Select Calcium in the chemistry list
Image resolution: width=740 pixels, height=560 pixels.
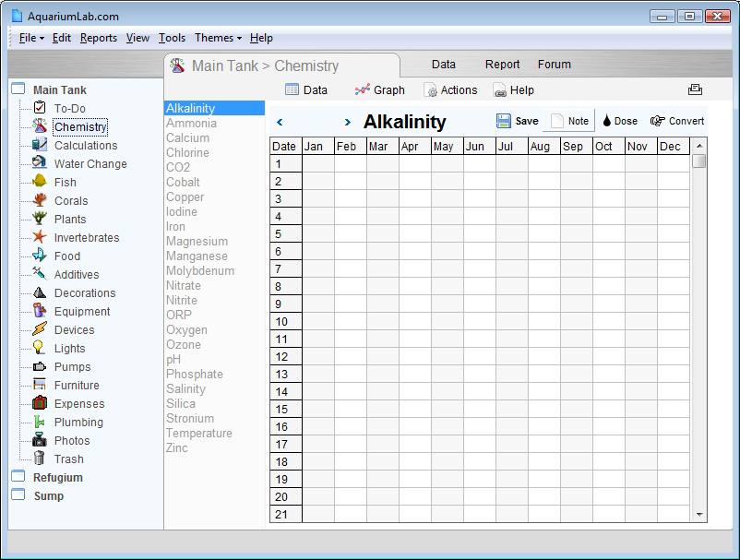[187, 137]
